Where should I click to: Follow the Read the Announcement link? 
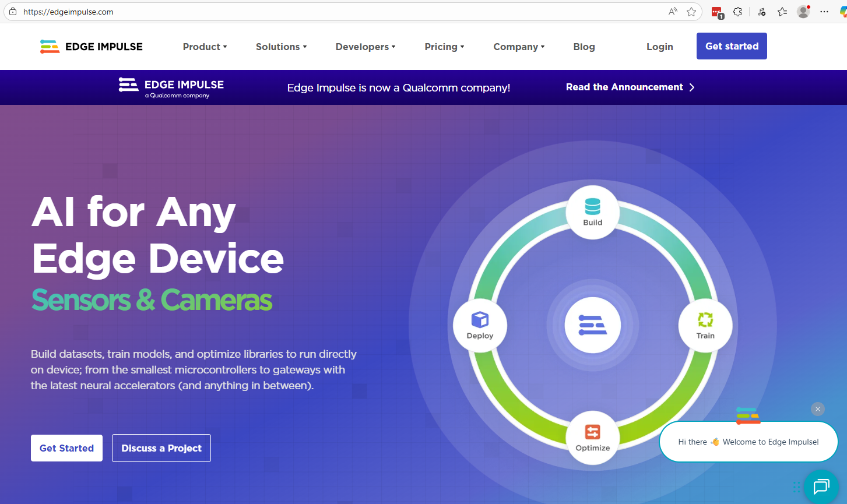tap(630, 87)
